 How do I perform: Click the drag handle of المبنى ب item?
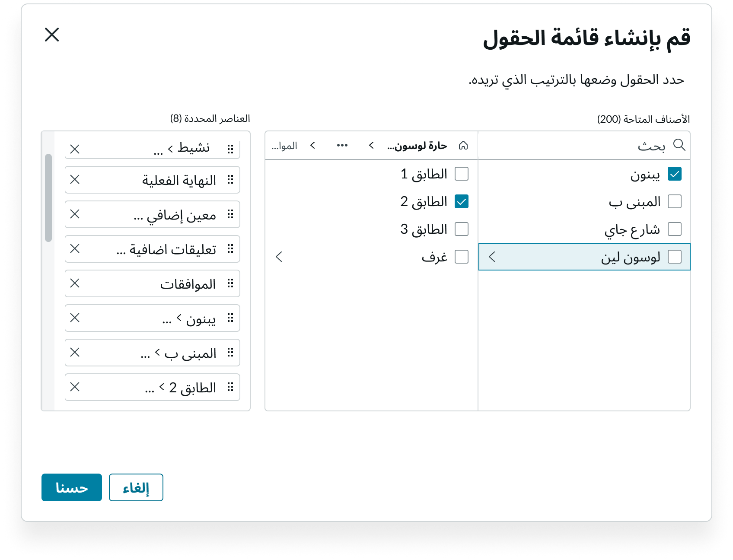pos(230,353)
